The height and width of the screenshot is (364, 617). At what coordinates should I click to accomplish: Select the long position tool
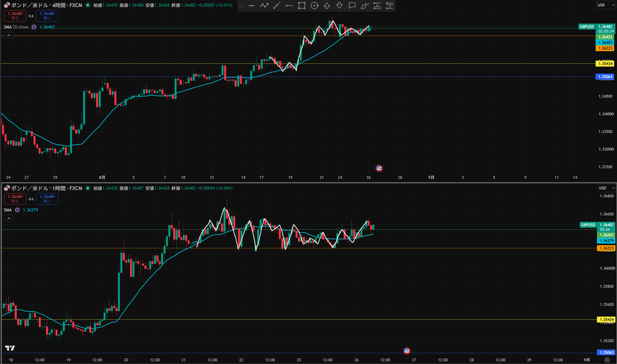click(x=377, y=5)
